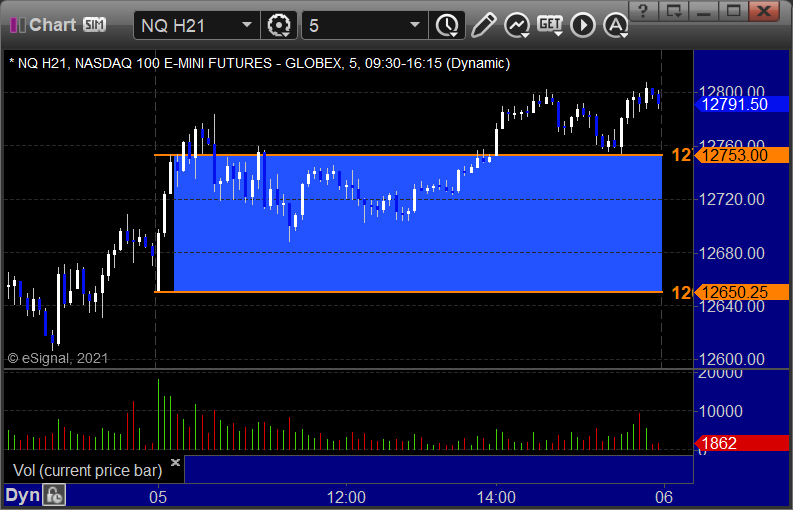Open the time template clock icon

click(447, 25)
